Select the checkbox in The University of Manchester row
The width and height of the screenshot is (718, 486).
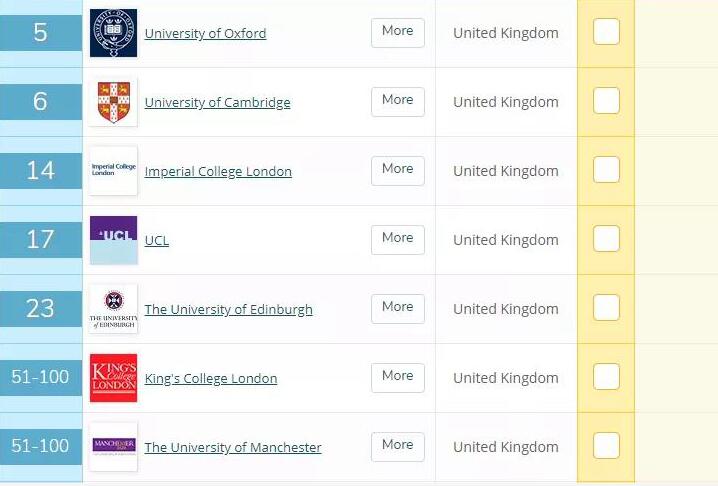[x=606, y=446]
